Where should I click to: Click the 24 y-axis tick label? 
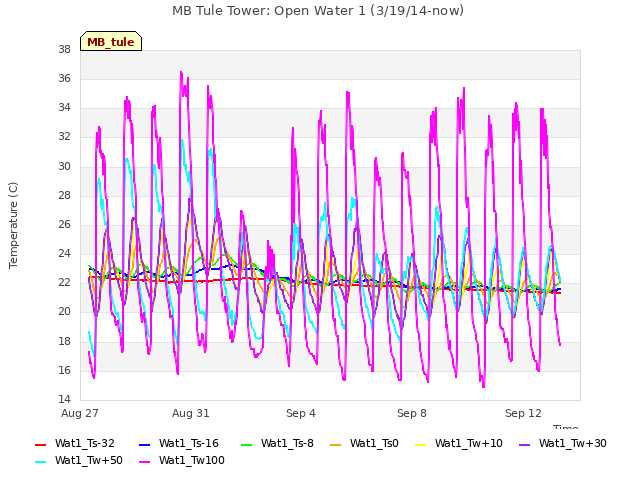pyautogui.click(x=64, y=253)
